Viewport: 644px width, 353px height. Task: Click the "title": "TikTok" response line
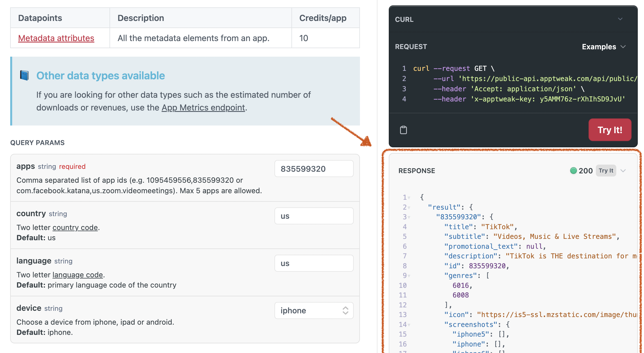pyautogui.click(x=480, y=227)
